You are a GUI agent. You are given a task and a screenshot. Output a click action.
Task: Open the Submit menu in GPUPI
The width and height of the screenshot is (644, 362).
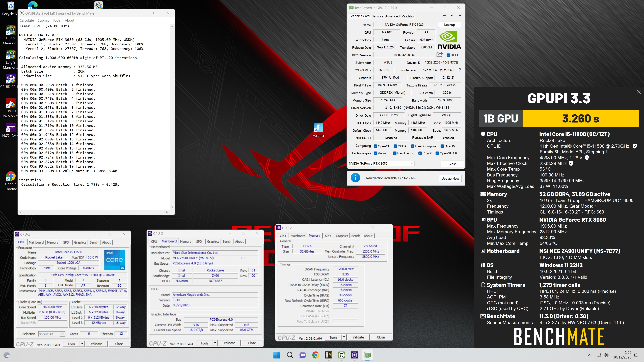(43, 20)
